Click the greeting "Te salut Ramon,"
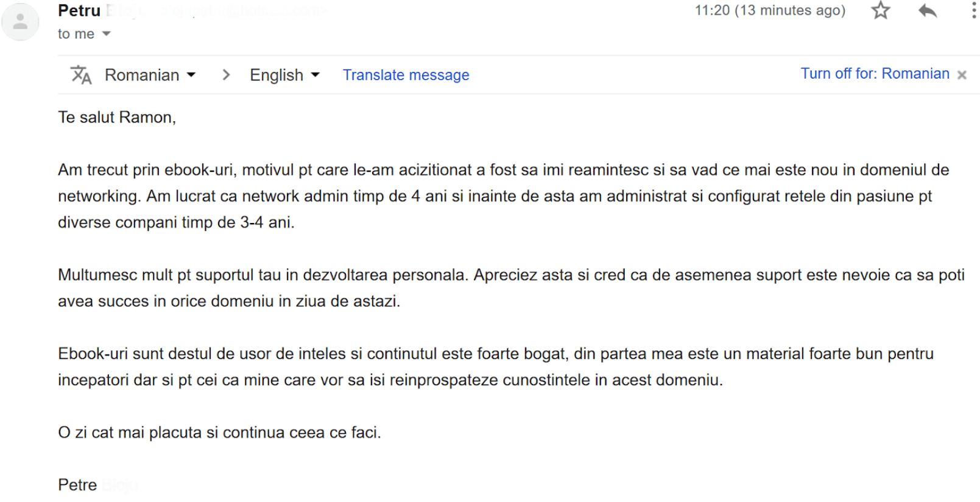Image resolution: width=980 pixels, height=502 pixels. point(117,117)
